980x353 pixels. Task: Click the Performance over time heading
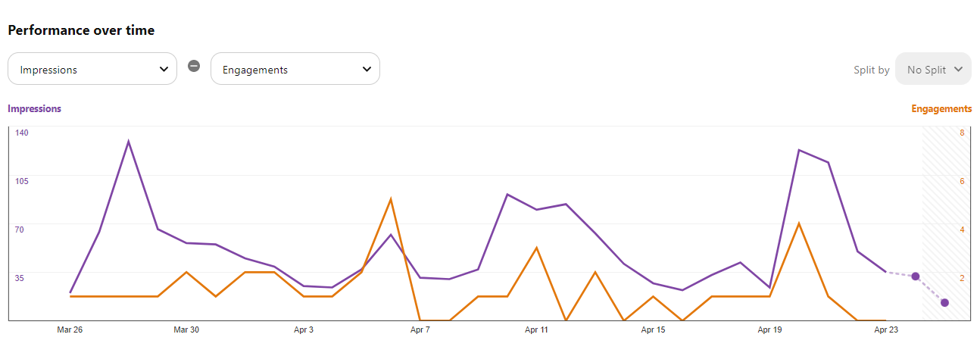click(81, 30)
